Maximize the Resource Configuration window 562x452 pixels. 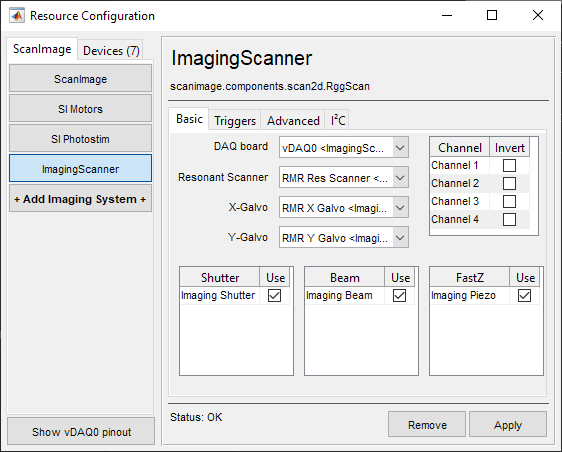[x=492, y=15]
